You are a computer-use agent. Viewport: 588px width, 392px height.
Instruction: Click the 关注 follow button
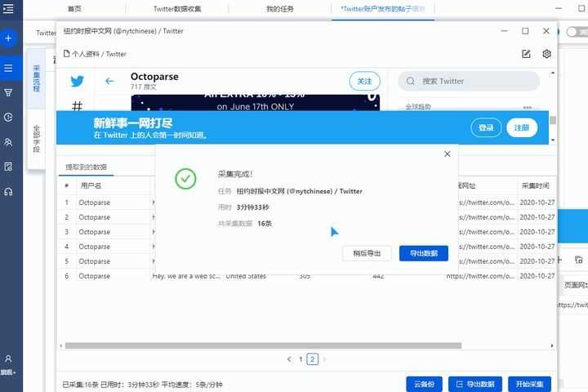(x=364, y=82)
